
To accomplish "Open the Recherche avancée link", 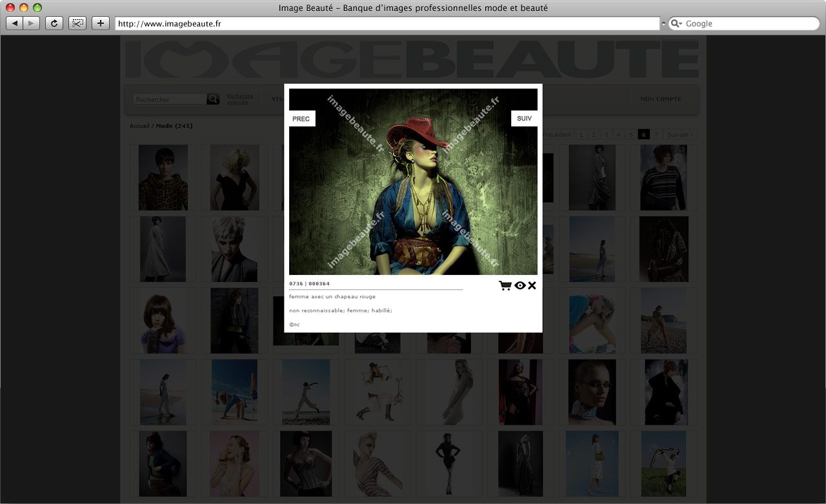I will [239, 99].
